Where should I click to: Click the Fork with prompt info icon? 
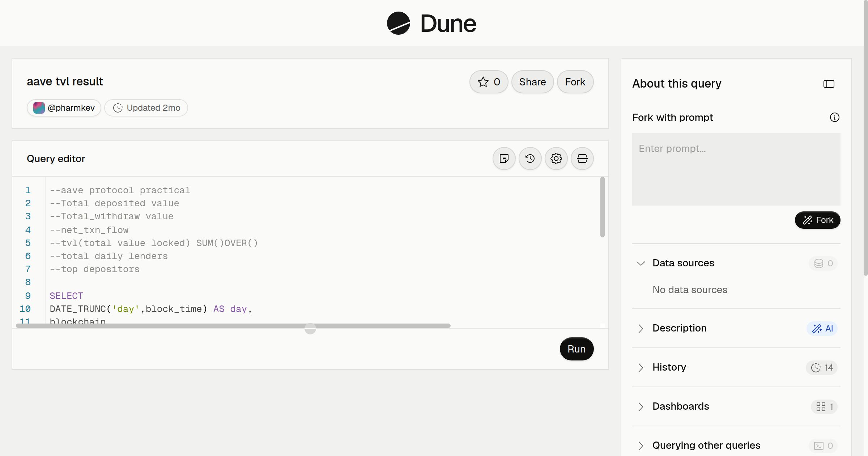click(x=835, y=117)
